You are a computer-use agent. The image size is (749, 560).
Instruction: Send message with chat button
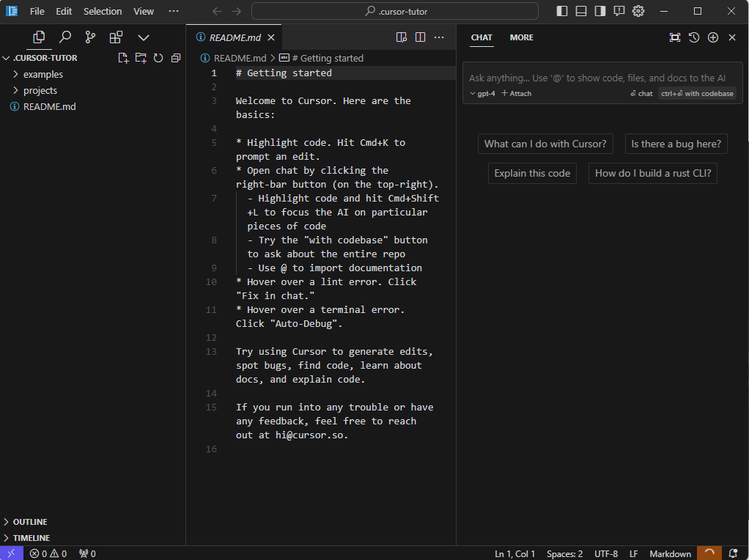pos(641,94)
